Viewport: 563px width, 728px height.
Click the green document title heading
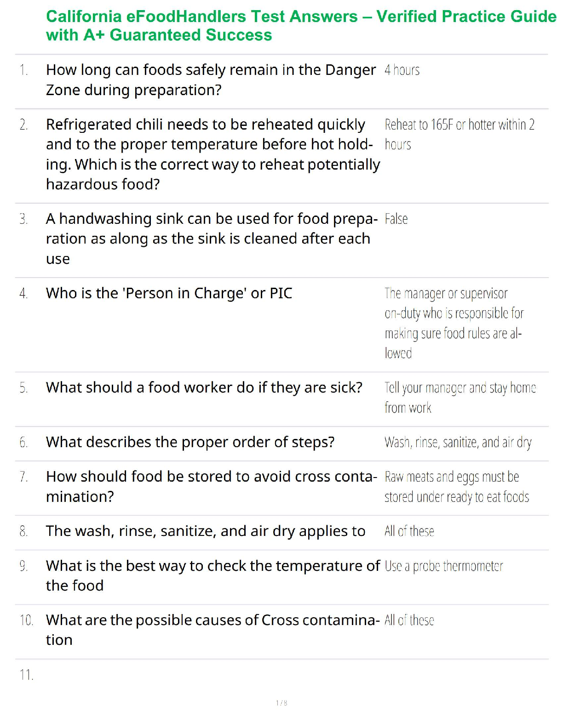(x=301, y=26)
